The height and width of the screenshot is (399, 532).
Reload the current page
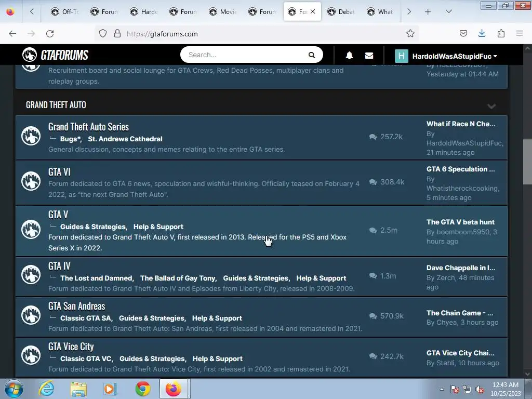50,34
